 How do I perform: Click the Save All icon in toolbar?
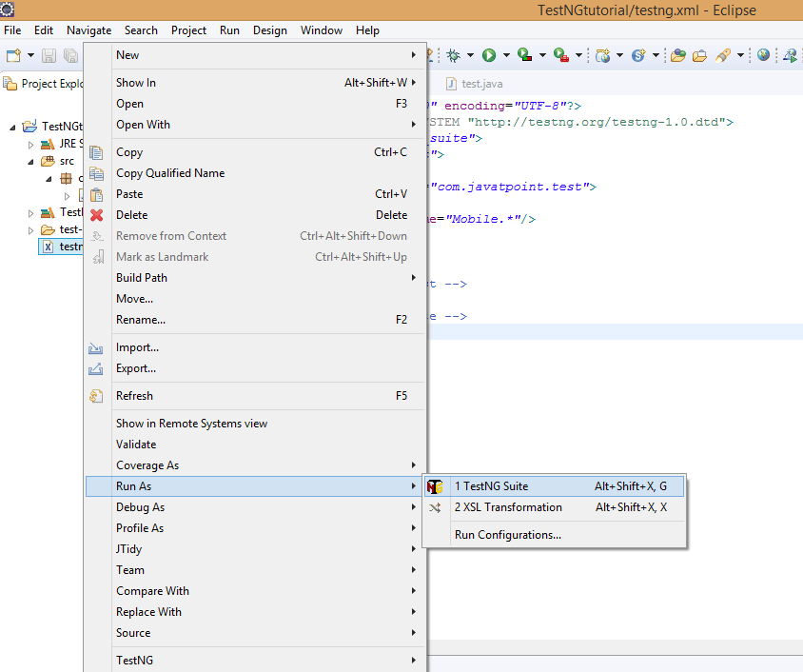coord(70,55)
